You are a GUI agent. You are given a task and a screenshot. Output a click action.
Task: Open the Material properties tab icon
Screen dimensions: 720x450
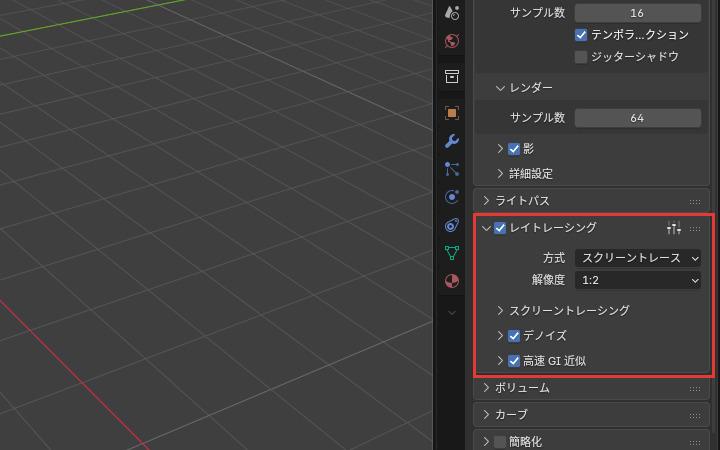tap(452, 281)
